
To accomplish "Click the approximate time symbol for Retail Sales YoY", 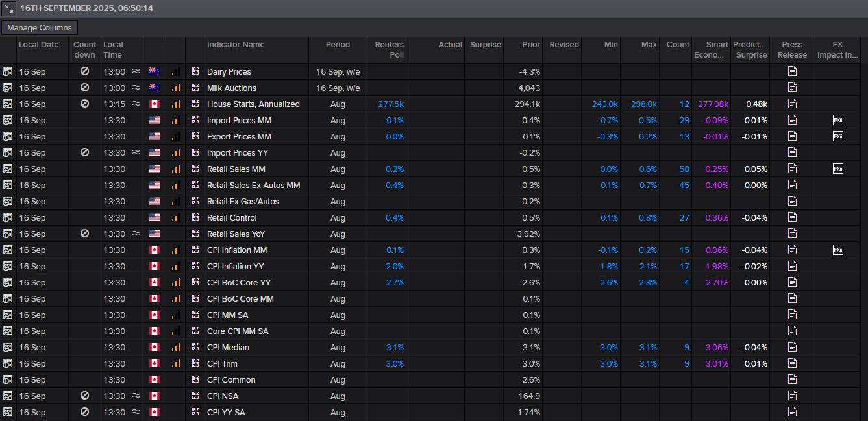I will point(136,234).
